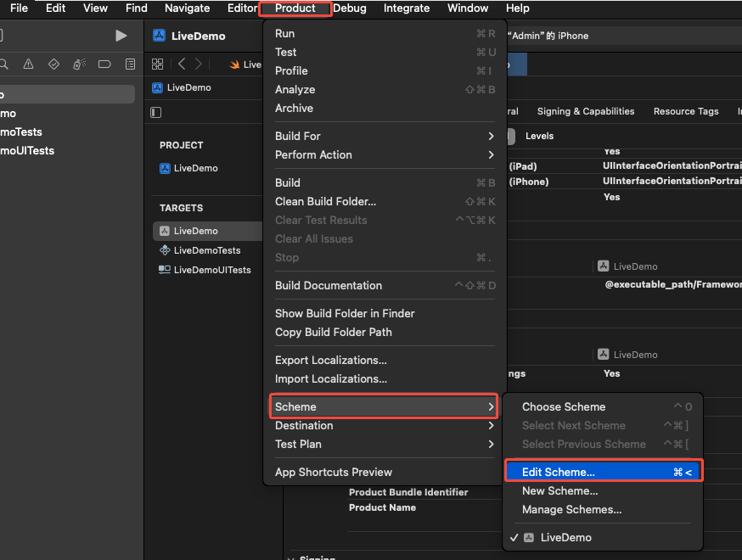Open the report navigator icon

(130, 64)
